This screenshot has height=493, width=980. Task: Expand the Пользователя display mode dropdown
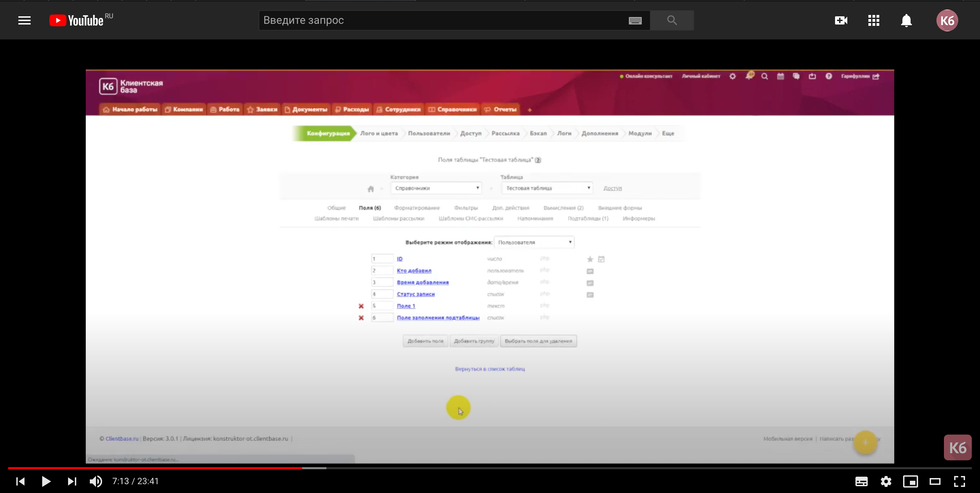click(x=534, y=242)
